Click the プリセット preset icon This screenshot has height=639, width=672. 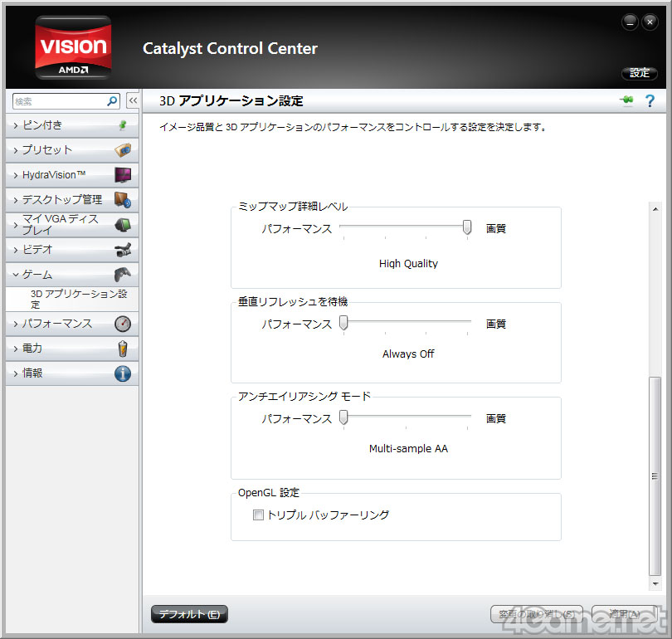point(123,150)
